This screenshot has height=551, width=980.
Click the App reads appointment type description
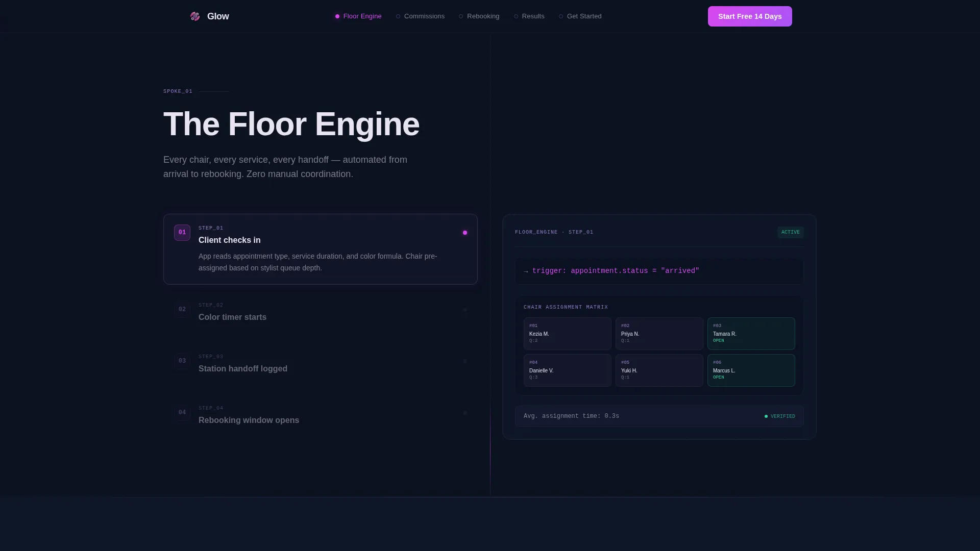click(x=318, y=262)
